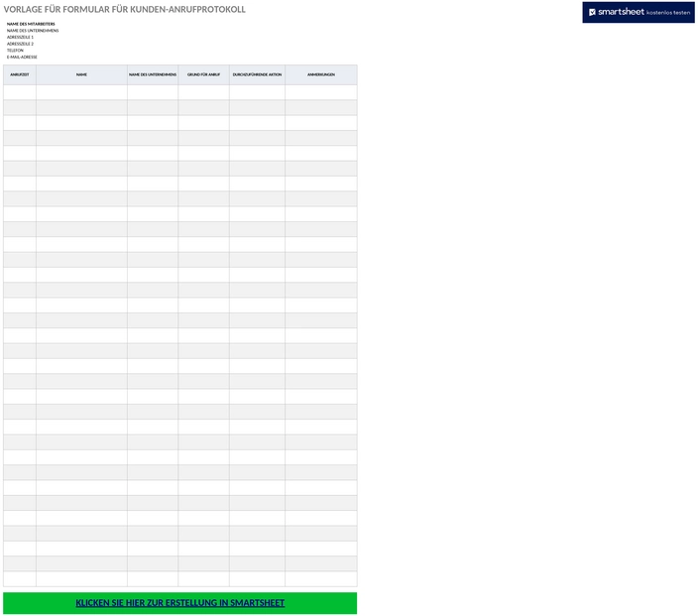The height and width of the screenshot is (616, 698).
Task: Select the title 'Vorlage für Formular für Kunden-Anrufprotokoll'
Action: 125,9
